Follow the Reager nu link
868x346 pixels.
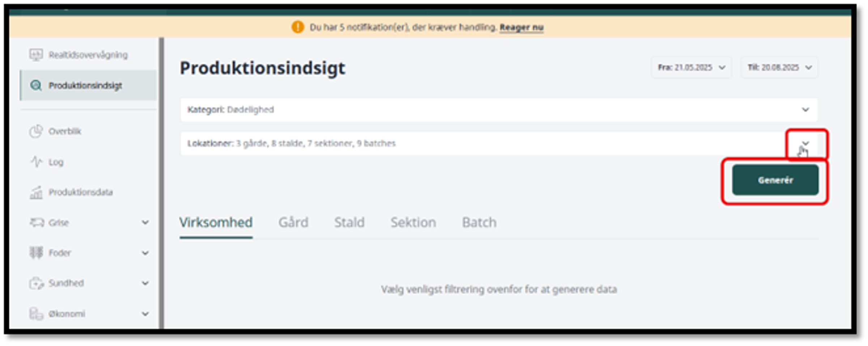pos(522,28)
